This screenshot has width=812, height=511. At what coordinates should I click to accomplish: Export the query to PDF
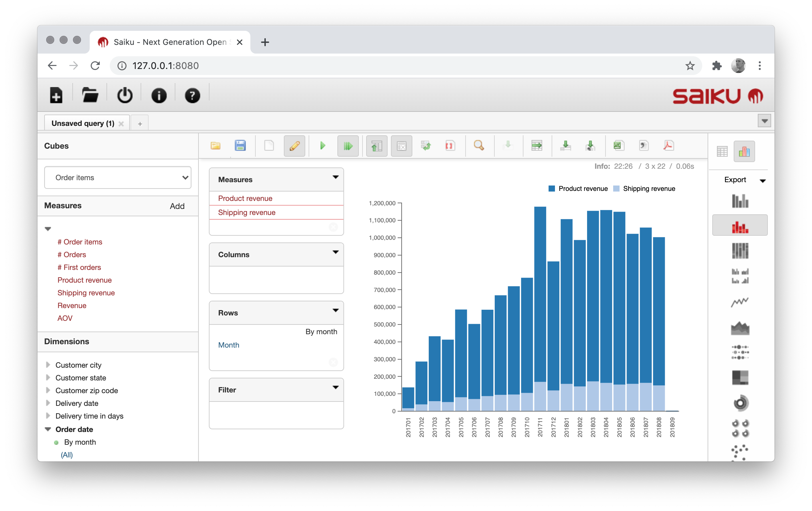(x=668, y=146)
